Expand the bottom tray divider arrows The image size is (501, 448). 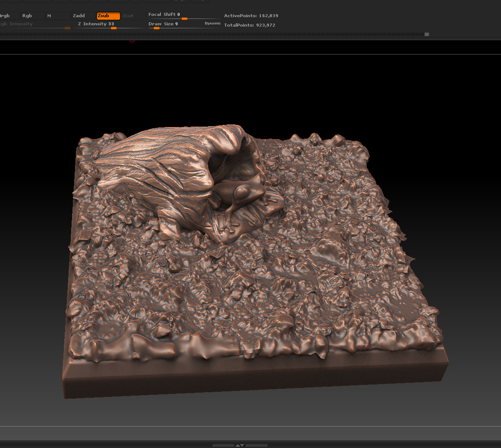point(240,445)
